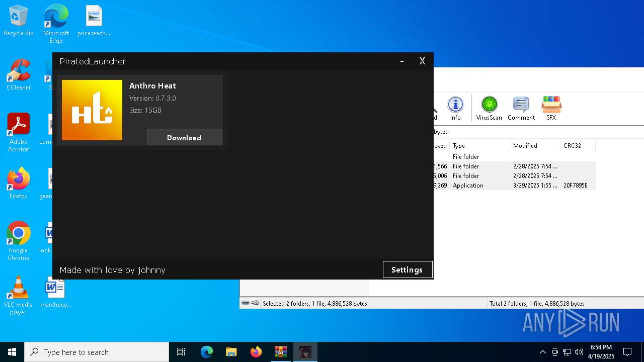This screenshot has width=644, height=362.
Task: Open the clock showing 6:54 PM
Action: (602, 352)
